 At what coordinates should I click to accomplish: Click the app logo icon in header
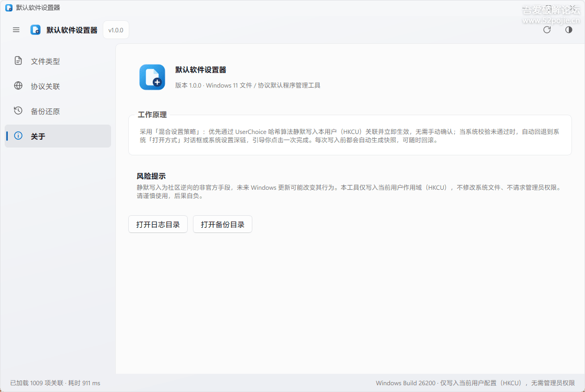[x=35, y=30]
